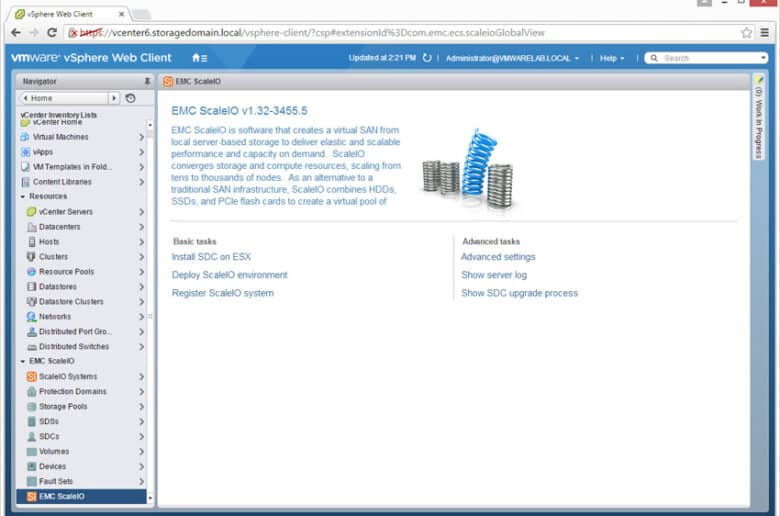Viewport: 780px width, 516px height.
Task: Click the Datacenters icon
Action: (x=31, y=226)
